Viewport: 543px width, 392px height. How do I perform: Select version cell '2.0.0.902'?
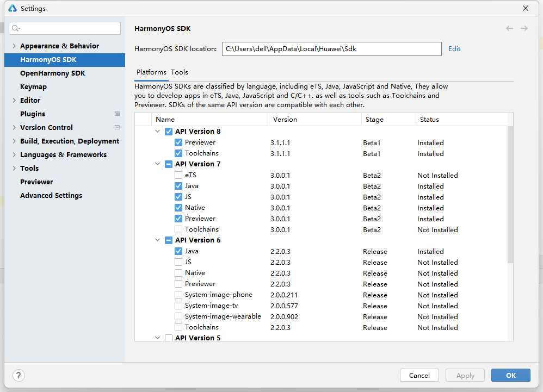tap(284, 316)
